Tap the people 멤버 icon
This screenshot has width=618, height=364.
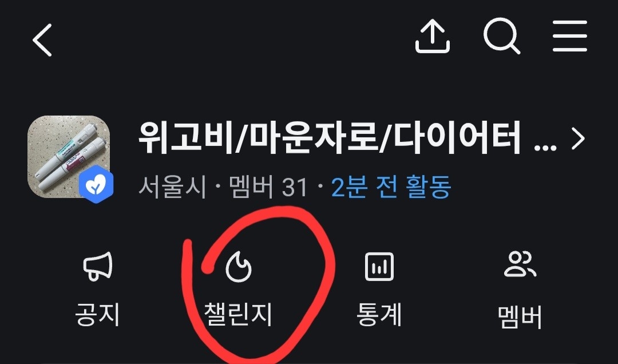point(520,264)
